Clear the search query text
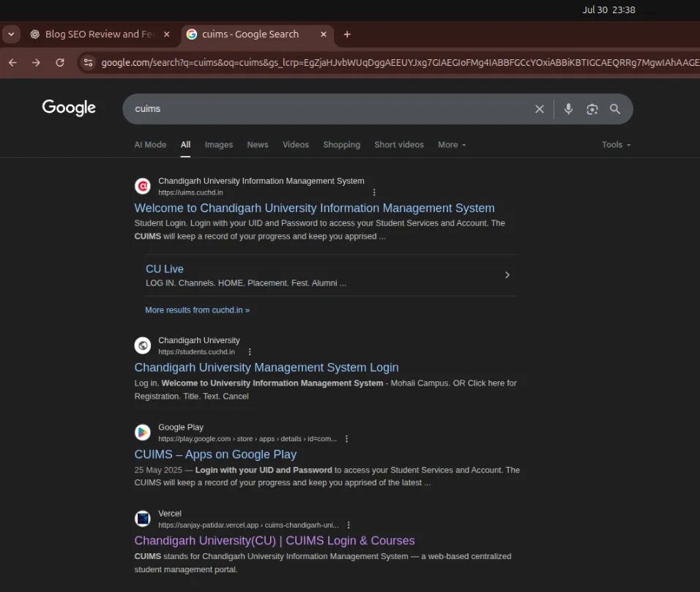700x592 pixels. click(540, 109)
